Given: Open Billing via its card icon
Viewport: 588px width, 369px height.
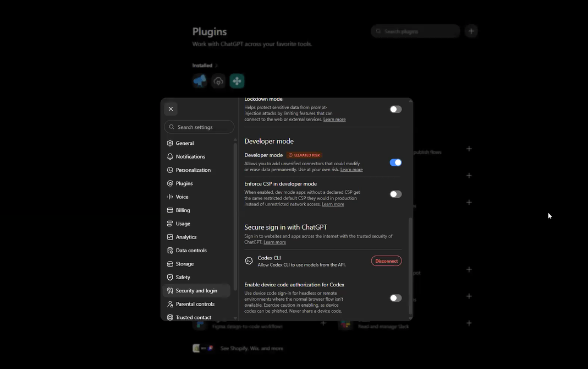Looking at the screenshot, I should point(170,210).
